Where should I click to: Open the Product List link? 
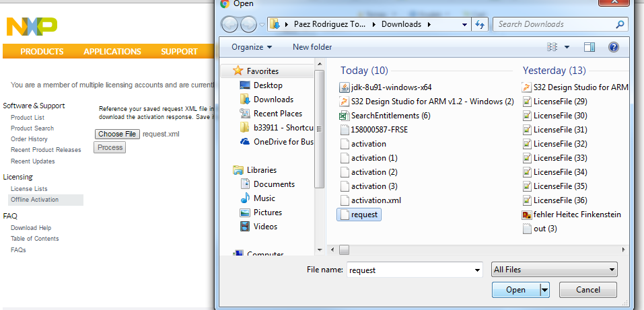coord(28,118)
